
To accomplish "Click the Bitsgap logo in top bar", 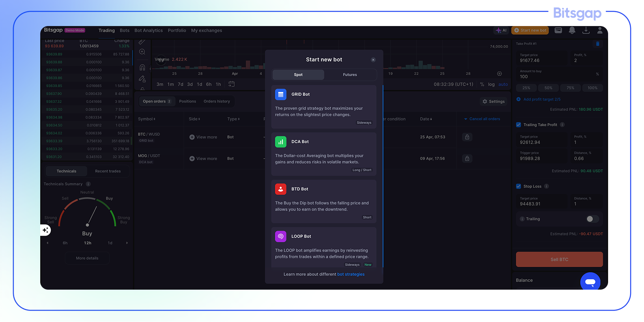I will tap(53, 30).
